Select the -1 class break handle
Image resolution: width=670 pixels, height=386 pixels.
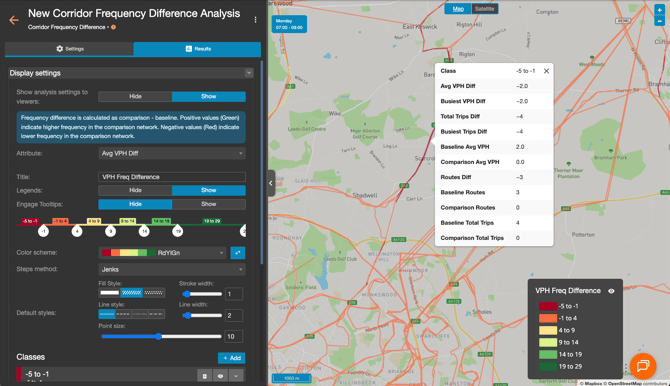point(43,232)
